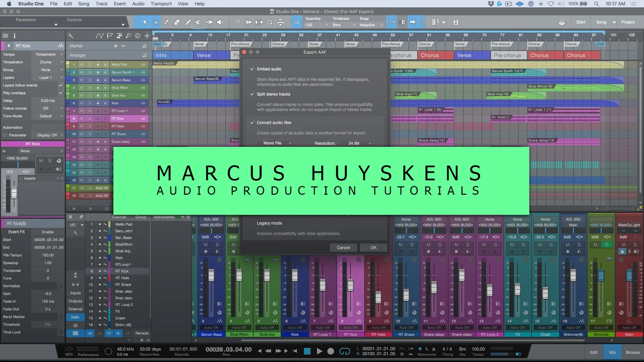
Task: Open the Snap Adaptive dropdown
Action: (371, 25)
